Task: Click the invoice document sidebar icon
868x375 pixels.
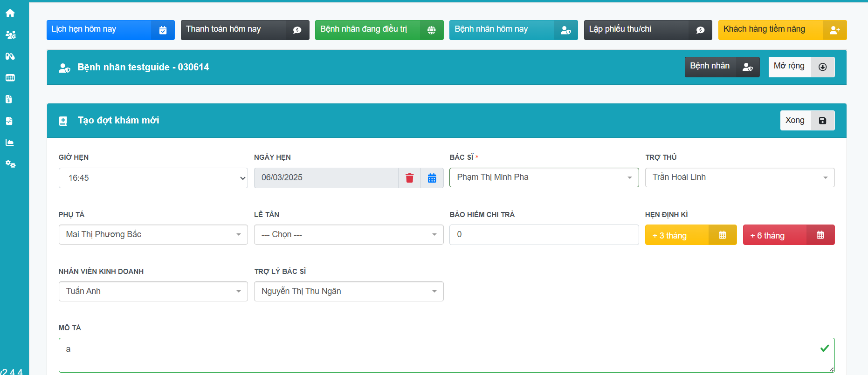Action: pyautogui.click(x=9, y=99)
